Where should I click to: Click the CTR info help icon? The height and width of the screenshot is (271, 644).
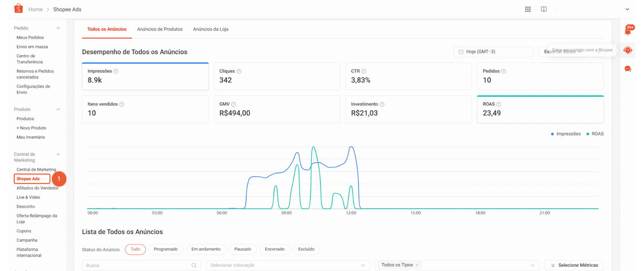click(x=364, y=71)
